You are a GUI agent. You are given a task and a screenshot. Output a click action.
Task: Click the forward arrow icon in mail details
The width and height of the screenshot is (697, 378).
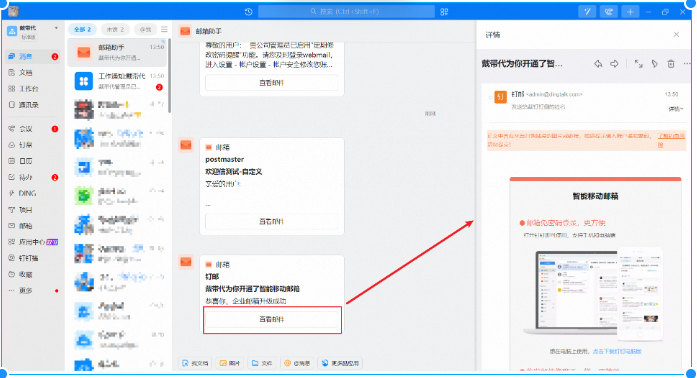click(x=614, y=64)
